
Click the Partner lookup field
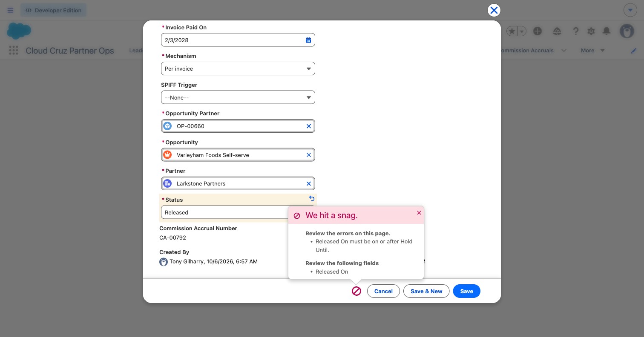tap(238, 183)
